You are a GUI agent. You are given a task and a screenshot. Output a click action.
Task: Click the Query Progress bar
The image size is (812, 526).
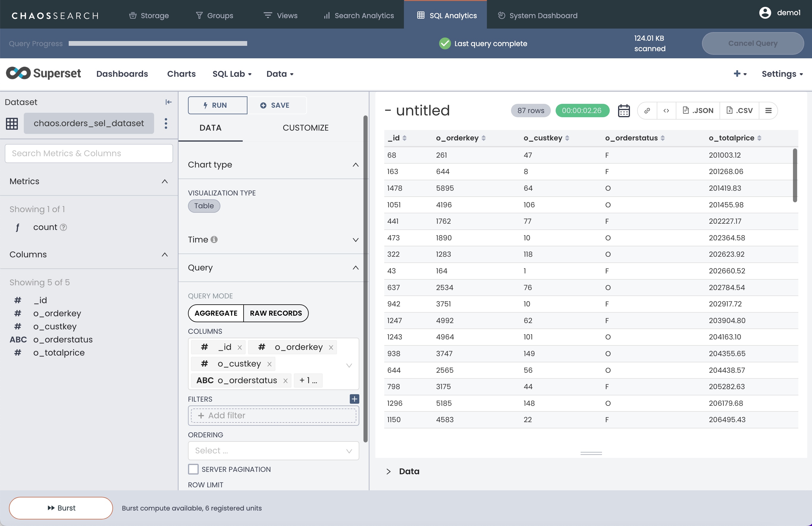point(158,43)
